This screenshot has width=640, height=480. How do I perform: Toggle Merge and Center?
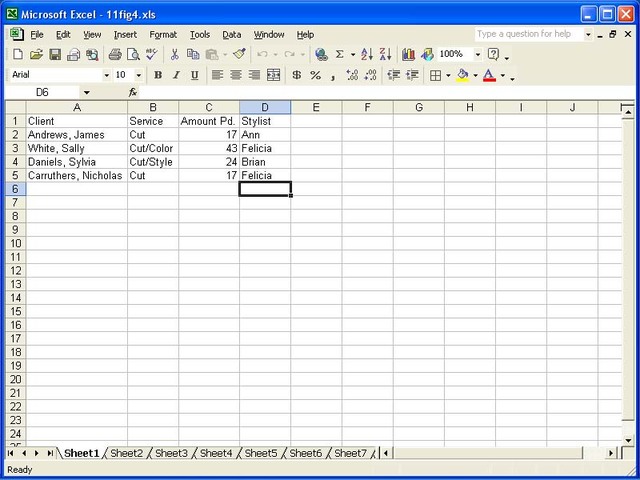point(273,75)
